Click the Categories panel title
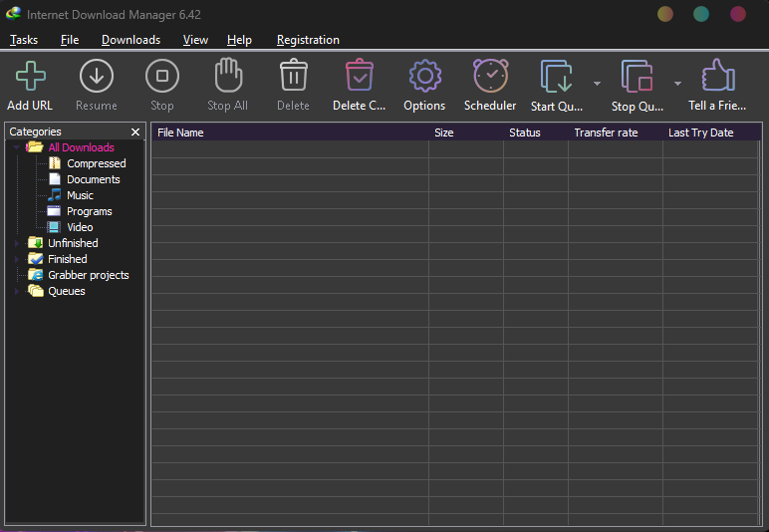The width and height of the screenshot is (769, 532). [35, 132]
